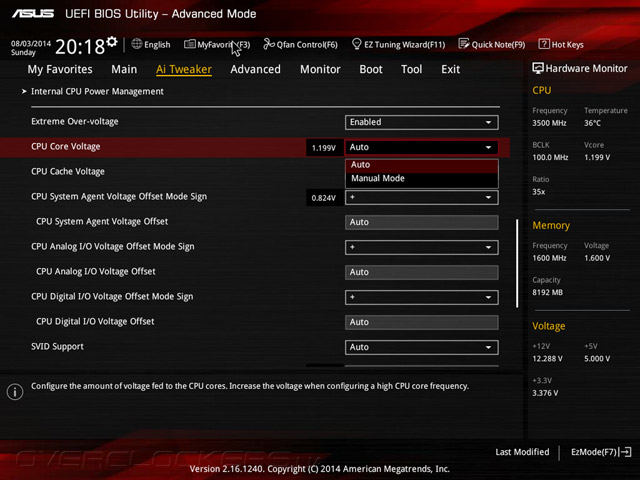Go to the Exit tab
640x480 pixels.
tap(451, 69)
